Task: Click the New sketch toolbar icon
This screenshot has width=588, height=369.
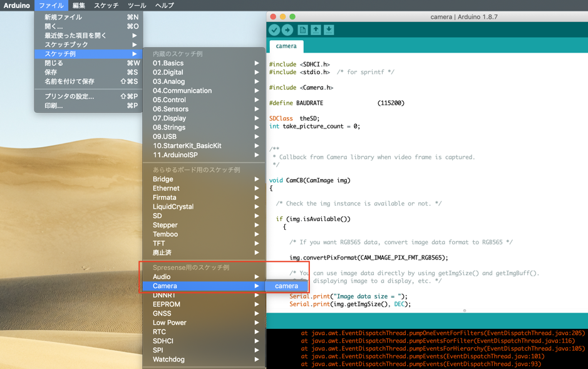Action: point(302,30)
